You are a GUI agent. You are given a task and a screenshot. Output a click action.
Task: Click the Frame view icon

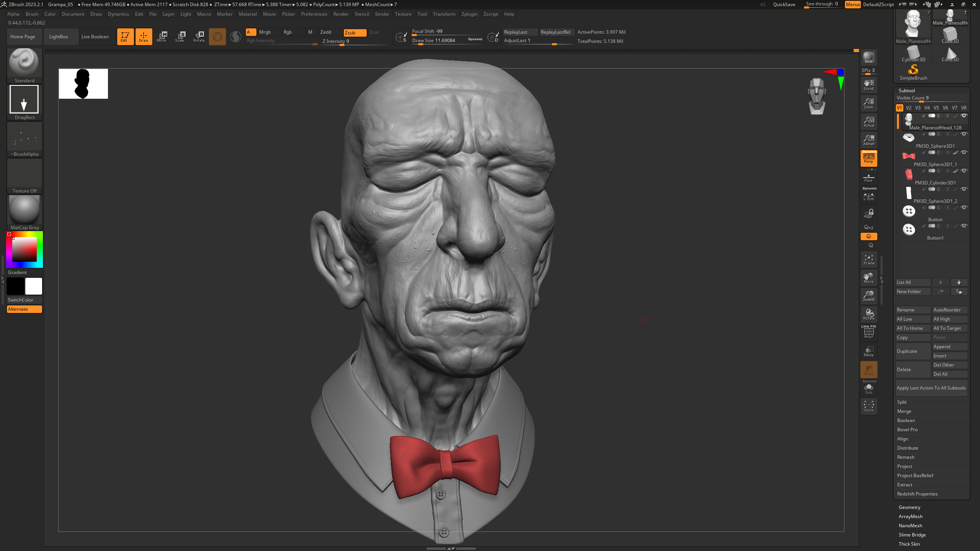point(869,259)
